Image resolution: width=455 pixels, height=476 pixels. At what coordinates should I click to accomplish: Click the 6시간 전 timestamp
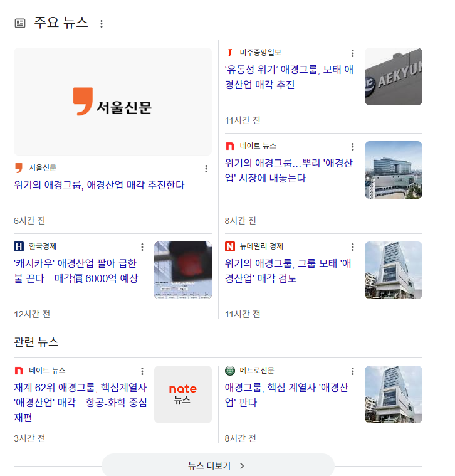[29, 221]
